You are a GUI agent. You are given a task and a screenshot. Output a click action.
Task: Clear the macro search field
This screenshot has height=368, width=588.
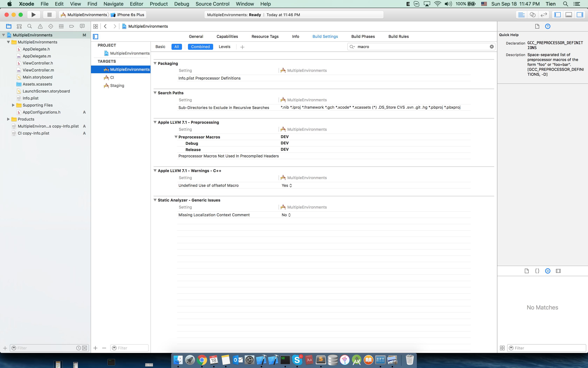[x=492, y=46]
